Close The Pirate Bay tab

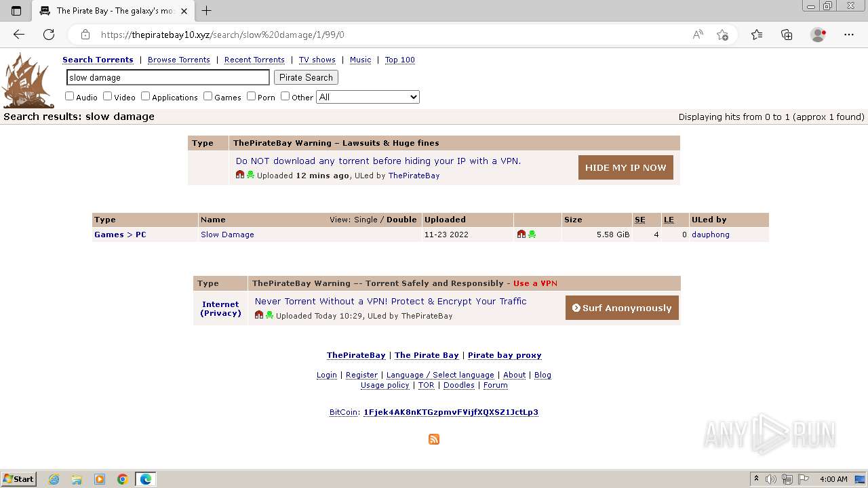pos(184,11)
